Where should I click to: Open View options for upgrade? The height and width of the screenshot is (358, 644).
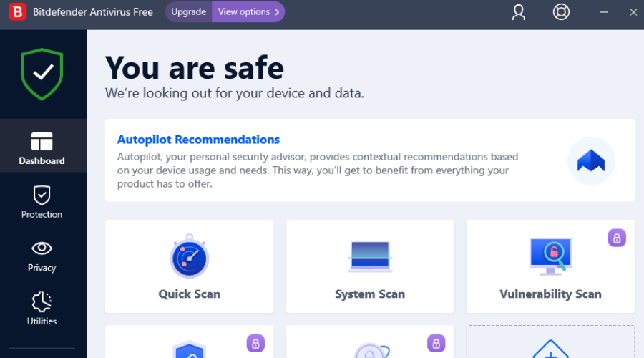click(x=248, y=12)
